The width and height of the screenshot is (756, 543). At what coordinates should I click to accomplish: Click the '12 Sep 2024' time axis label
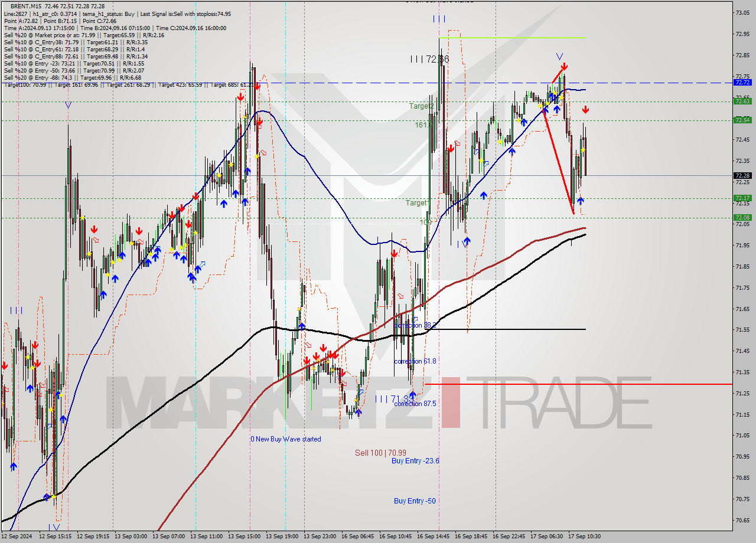tap(17, 537)
